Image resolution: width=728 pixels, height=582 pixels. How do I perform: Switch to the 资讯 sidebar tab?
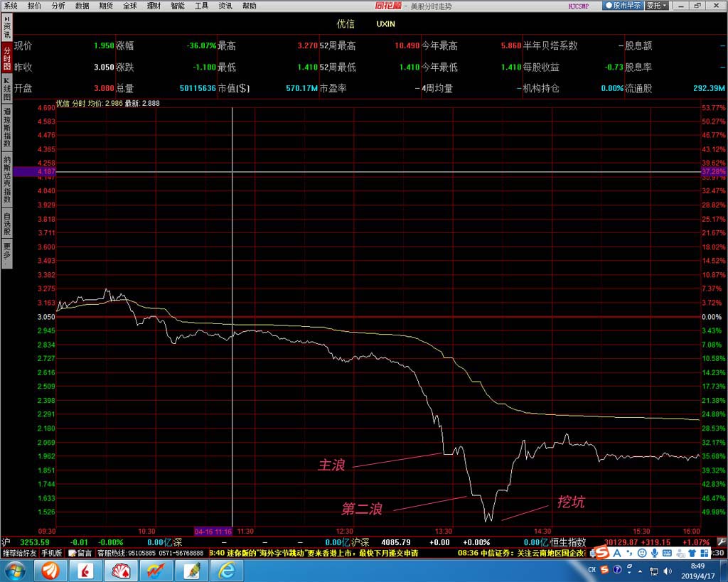coord(7,28)
